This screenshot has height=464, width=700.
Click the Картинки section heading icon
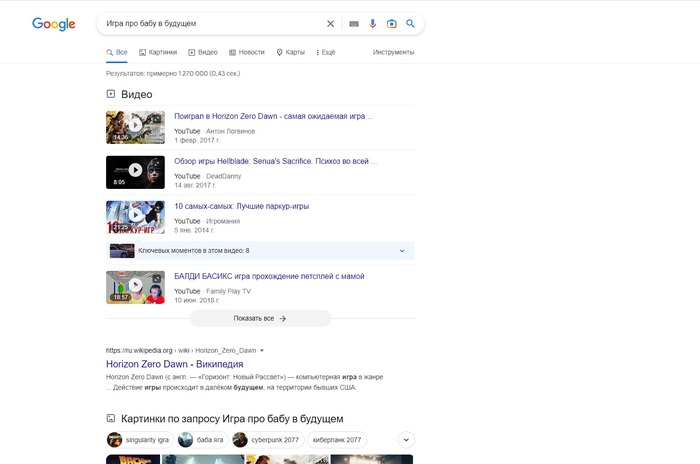point(111,418)
